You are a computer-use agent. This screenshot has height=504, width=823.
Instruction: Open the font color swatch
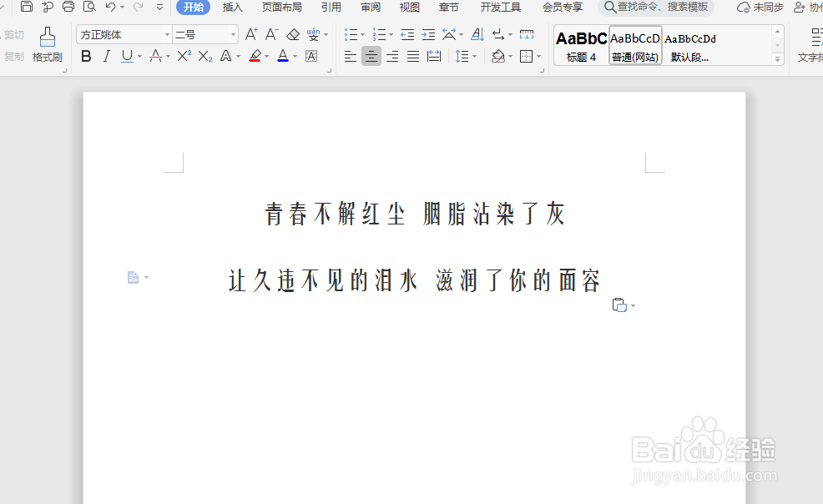[282, 56]
